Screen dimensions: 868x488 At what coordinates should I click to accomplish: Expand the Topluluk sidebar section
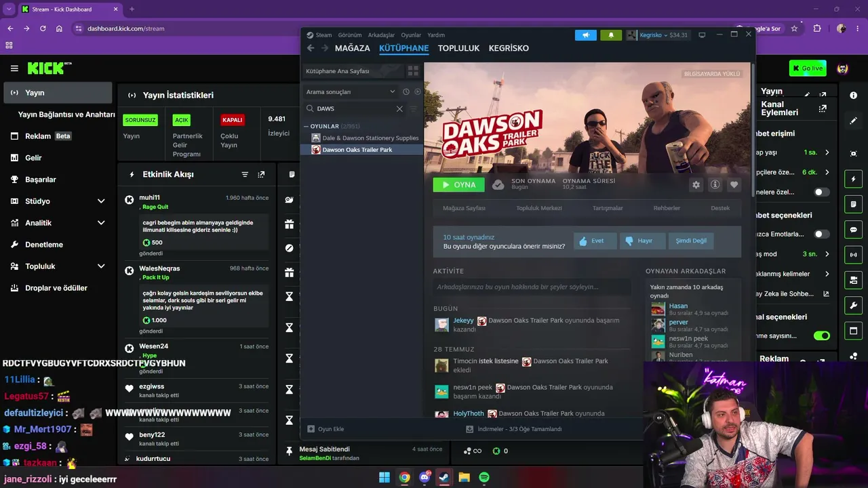101,266
